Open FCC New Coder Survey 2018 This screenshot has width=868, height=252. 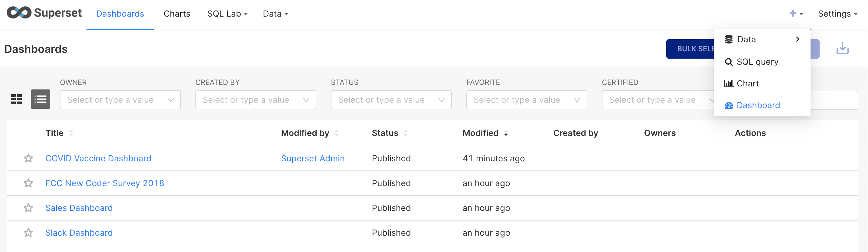[105, 183]
